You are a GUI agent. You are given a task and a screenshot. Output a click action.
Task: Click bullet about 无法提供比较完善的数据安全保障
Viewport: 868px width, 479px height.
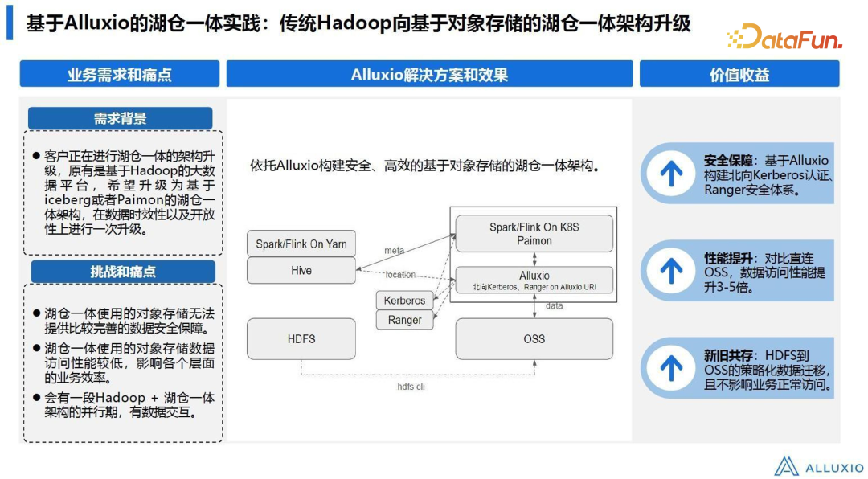pos(129,321)
